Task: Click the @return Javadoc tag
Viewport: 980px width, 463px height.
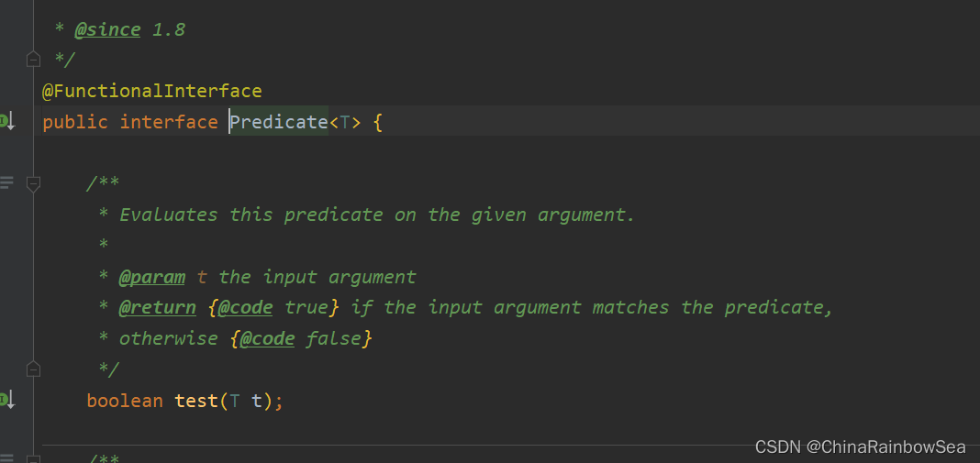Action: [158, 307]
